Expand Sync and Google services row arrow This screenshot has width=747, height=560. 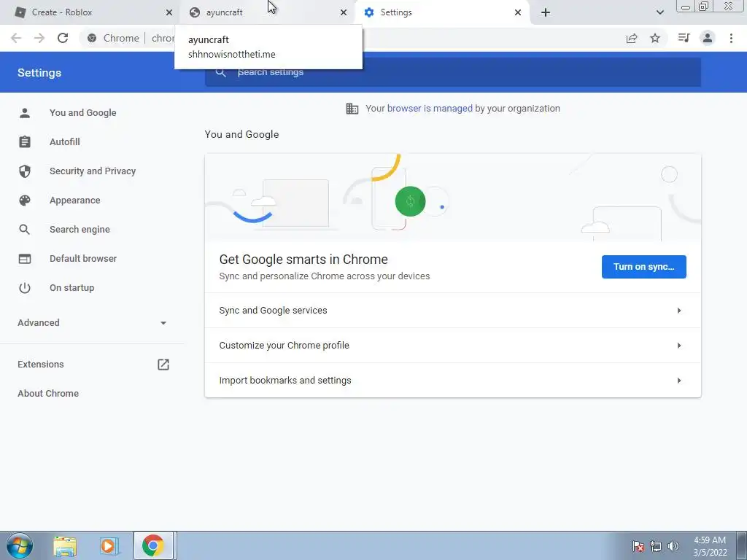coord(679,311)
